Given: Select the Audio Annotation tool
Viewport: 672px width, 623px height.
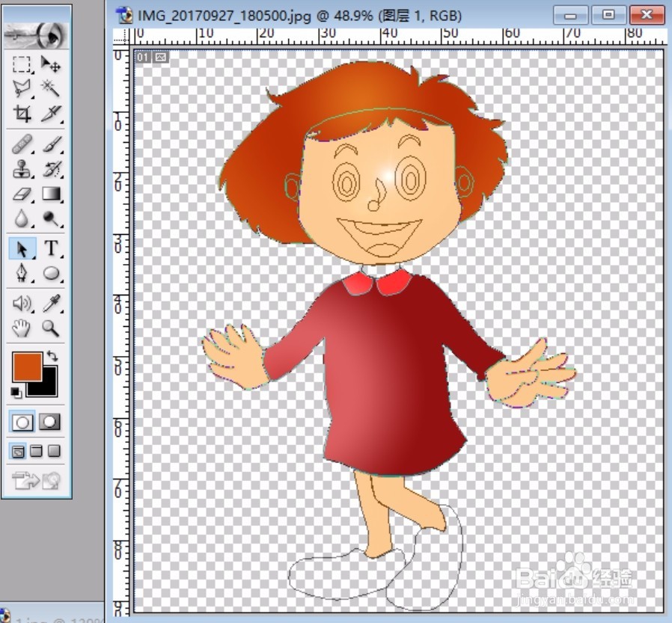Looking at the screenshot, I should click(22, 304).
